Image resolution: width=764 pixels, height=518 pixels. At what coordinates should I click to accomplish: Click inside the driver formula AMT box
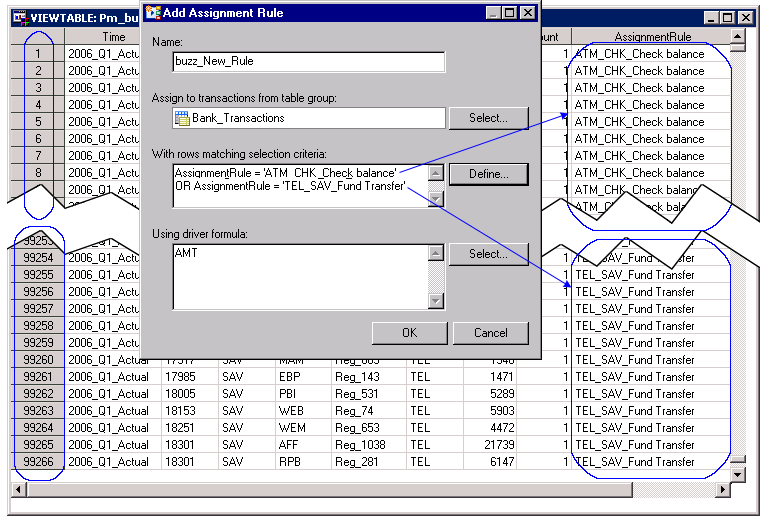click(299, 277)
